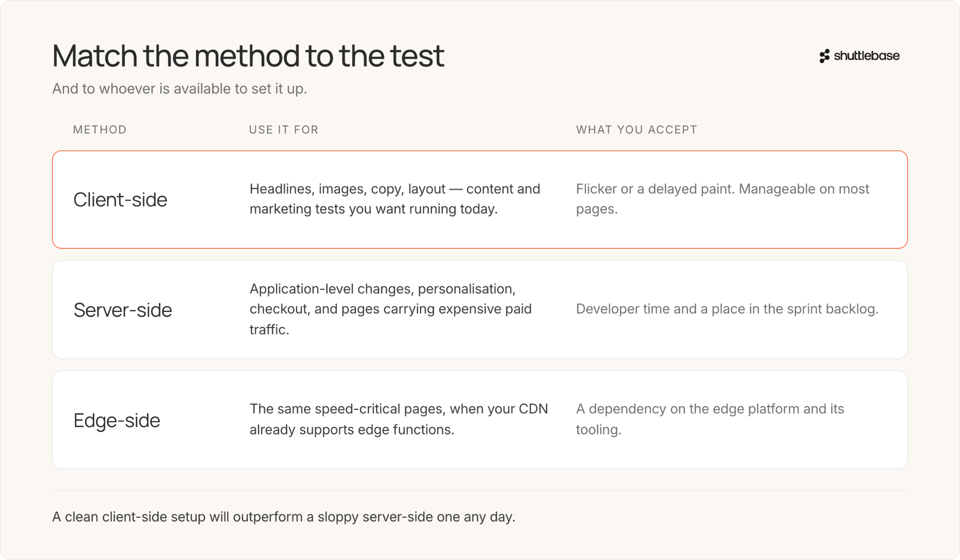Click the METHOD column header
The height and width of the screenshot is (560, 960).
click(100, 130)
